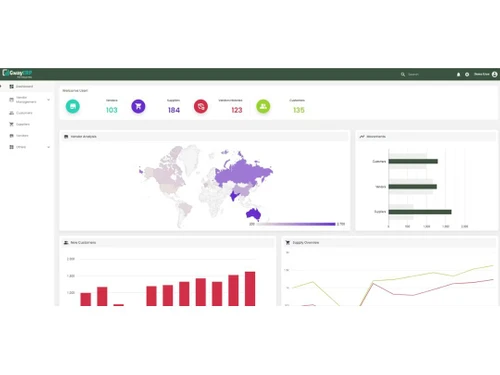This screenshot has height=375, width=500.
Task: Click the New Customers panel people icon
Action: (66, 242)
